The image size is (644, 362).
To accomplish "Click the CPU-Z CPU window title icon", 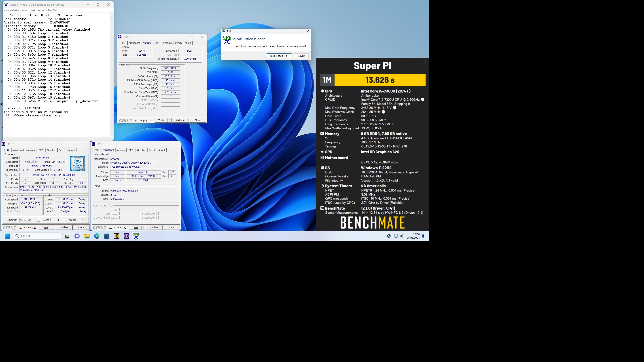I will (4, 144).
